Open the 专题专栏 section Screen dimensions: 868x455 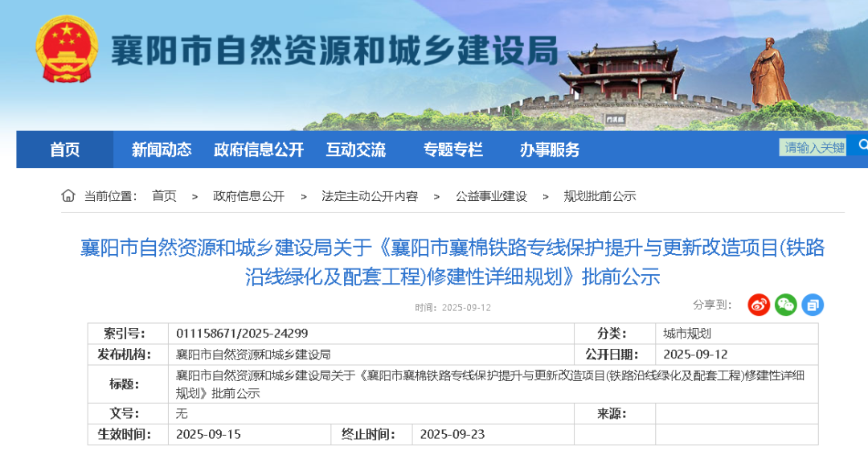452,150
